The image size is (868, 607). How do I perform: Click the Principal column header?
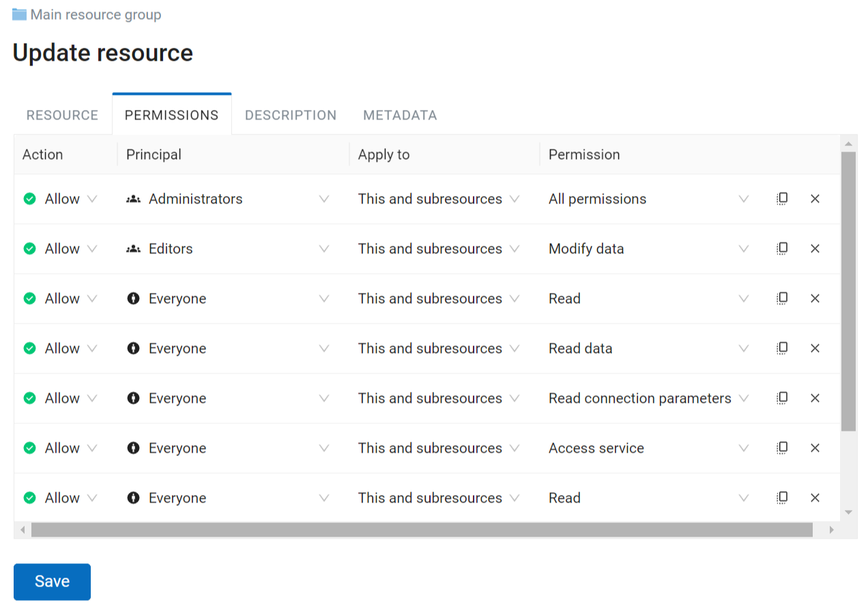(x=154, y=154)
